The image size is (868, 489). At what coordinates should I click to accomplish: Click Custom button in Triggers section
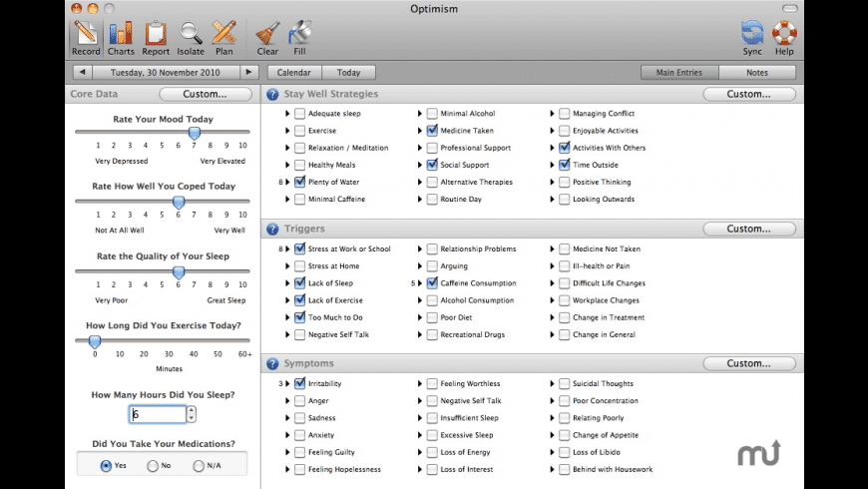click(748, 229)
